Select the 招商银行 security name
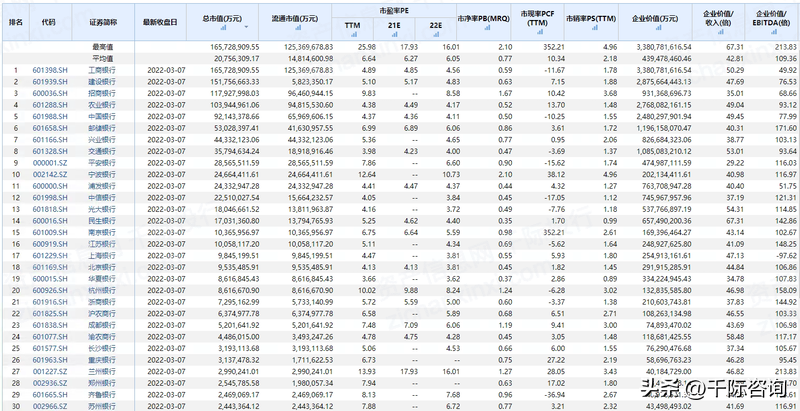Viewport: 800px width, 411px height. (102, 93)
